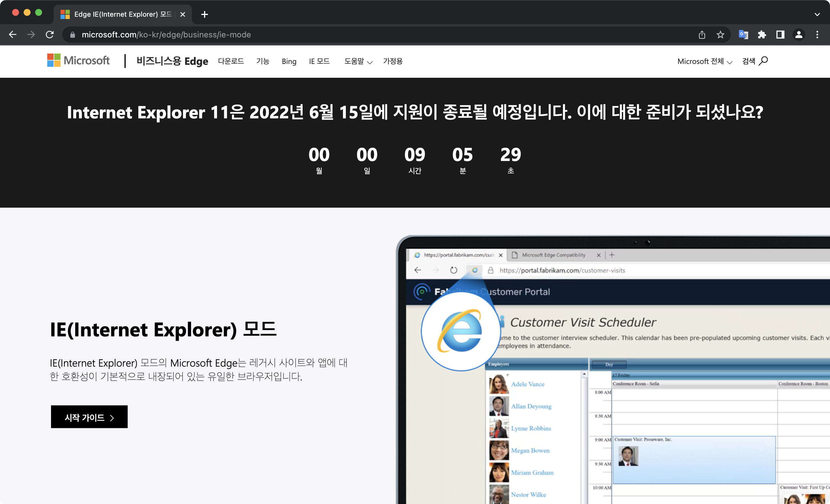Bookmark the page with the star icon
This screenshot has width=830, height=504.
pos(720,34)
